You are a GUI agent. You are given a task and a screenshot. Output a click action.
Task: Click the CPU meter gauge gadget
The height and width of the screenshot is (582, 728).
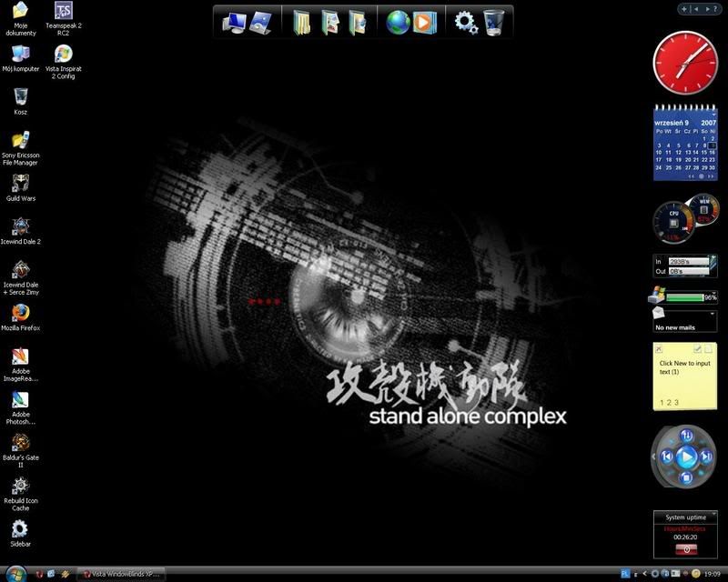tap(673, 223)
